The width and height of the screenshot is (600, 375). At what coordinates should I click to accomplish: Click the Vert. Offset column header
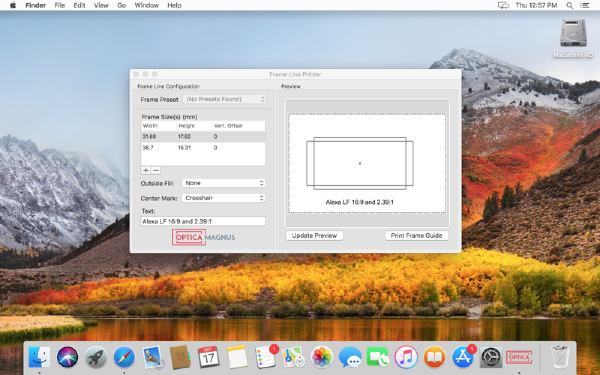pyautogui.click(x=238, y=126)
